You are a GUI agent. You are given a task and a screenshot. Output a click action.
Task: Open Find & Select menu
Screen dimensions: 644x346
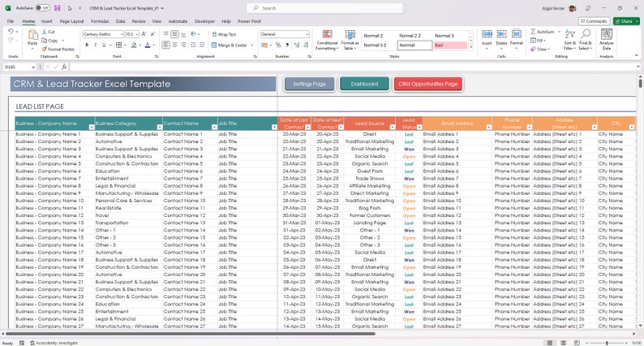(x=586, y=40)
